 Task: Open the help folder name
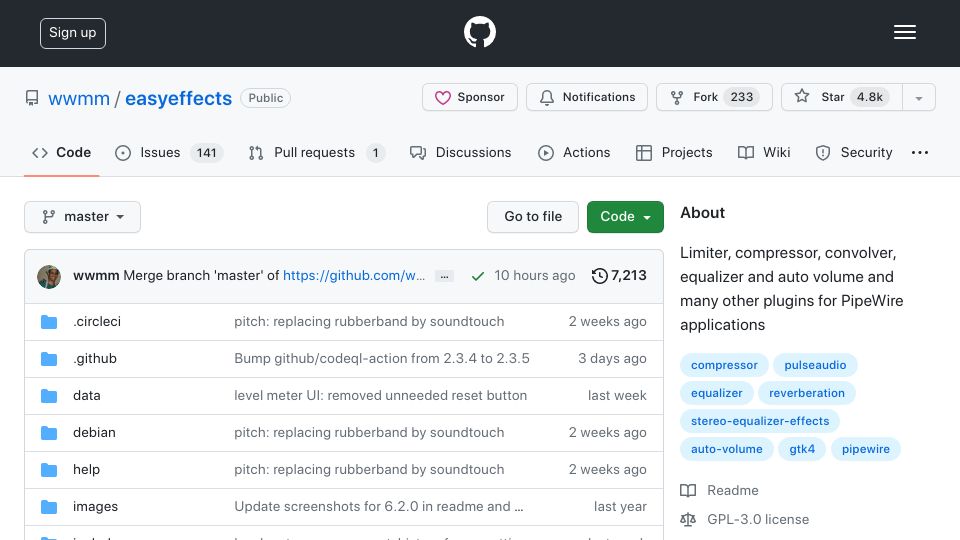click(86, 470)
